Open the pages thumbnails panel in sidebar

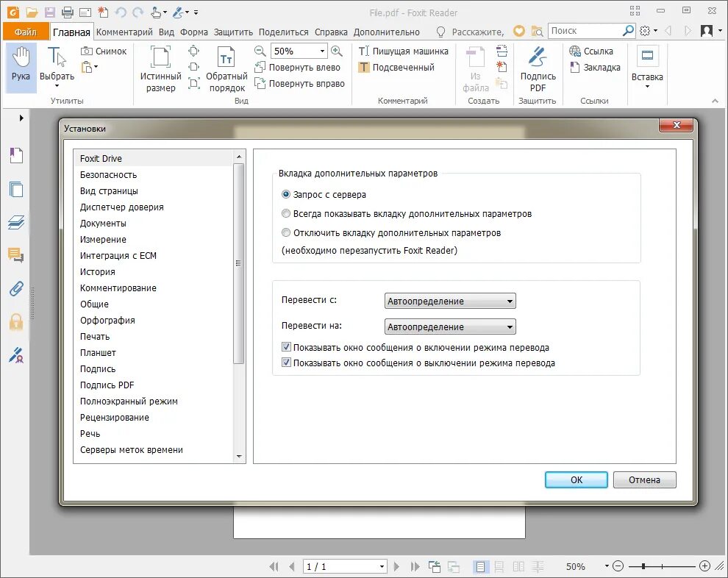(16, 189)
